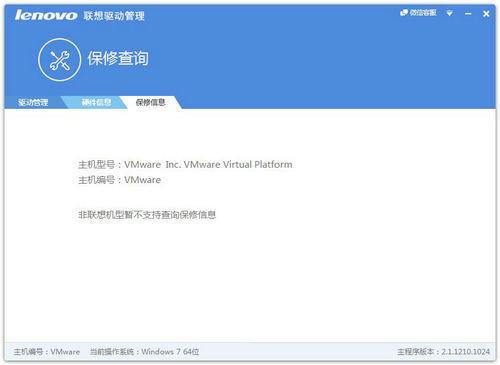Click the wrench and screwdriver warranty icon
This screenshot has height=365, width=500.
(x=60, y=60)
